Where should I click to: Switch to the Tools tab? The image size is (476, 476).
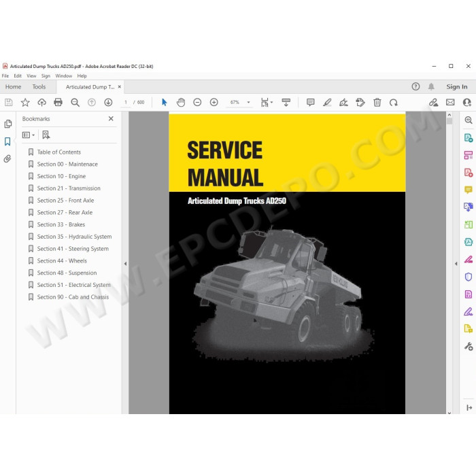[39, 87]
